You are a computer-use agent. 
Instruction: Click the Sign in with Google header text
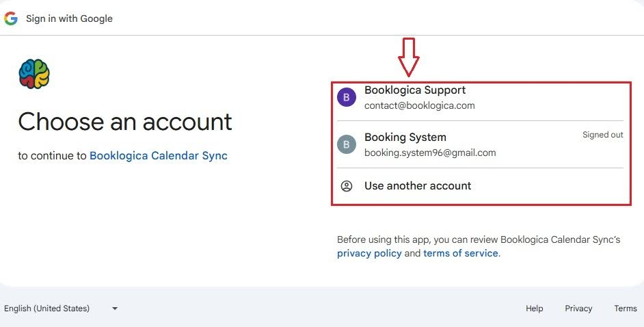69,18
